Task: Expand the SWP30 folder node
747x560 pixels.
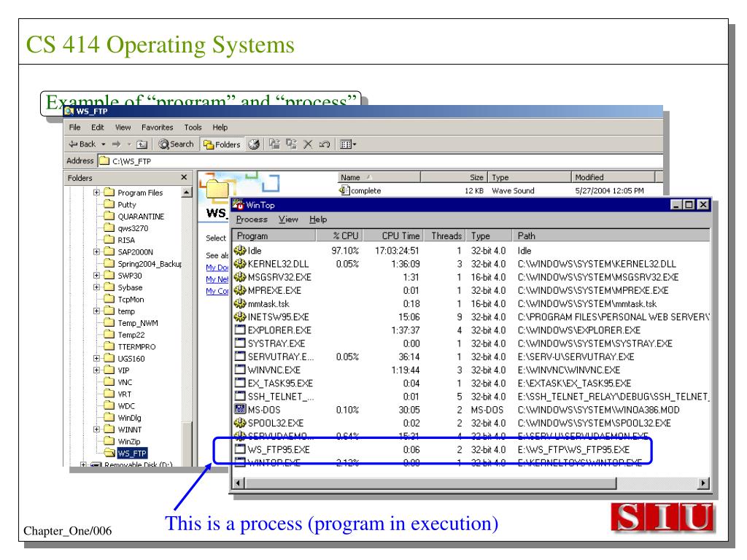Action: 97,275
